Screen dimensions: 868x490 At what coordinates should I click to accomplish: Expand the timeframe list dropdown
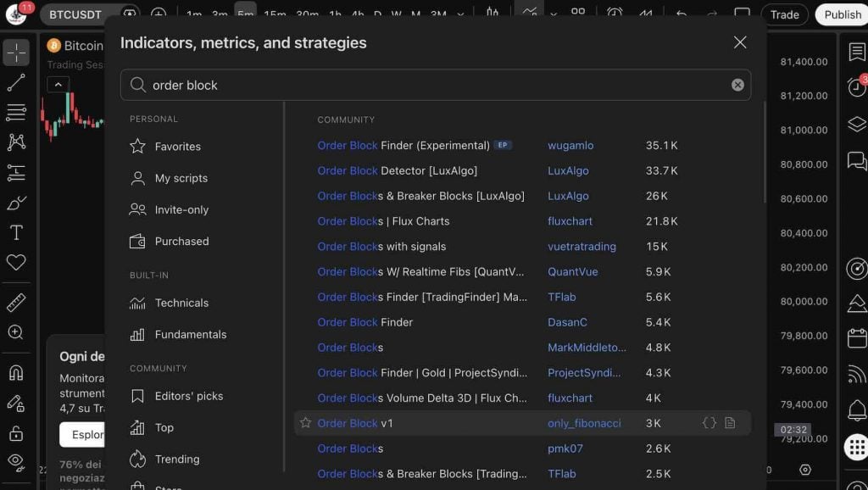pyautogui.click(x=460, y=14)
